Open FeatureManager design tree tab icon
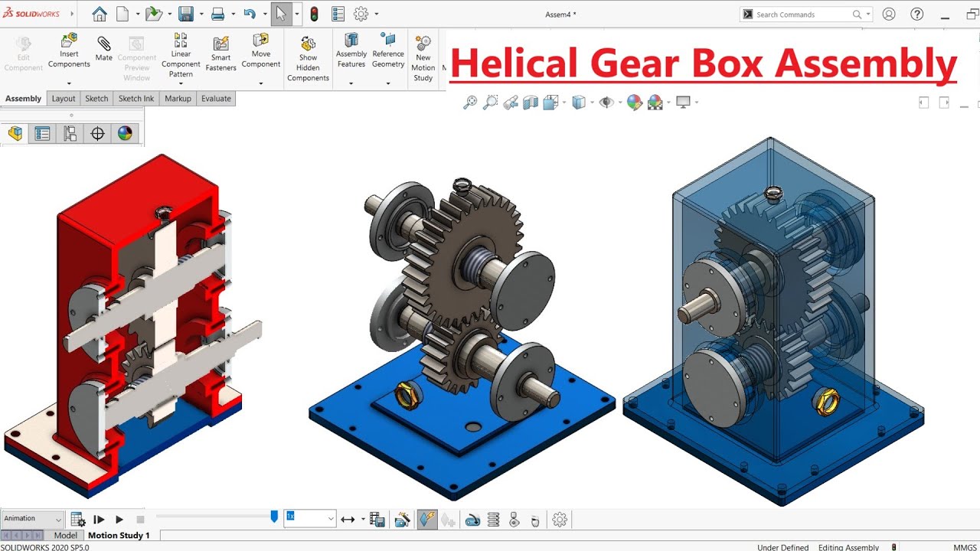The image size is (980, 551). click(15, 134)
